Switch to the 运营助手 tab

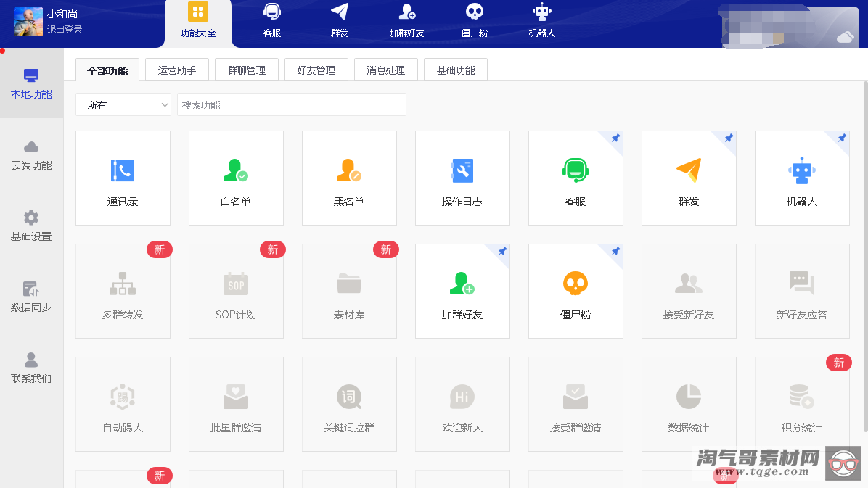tap(177, 70)
